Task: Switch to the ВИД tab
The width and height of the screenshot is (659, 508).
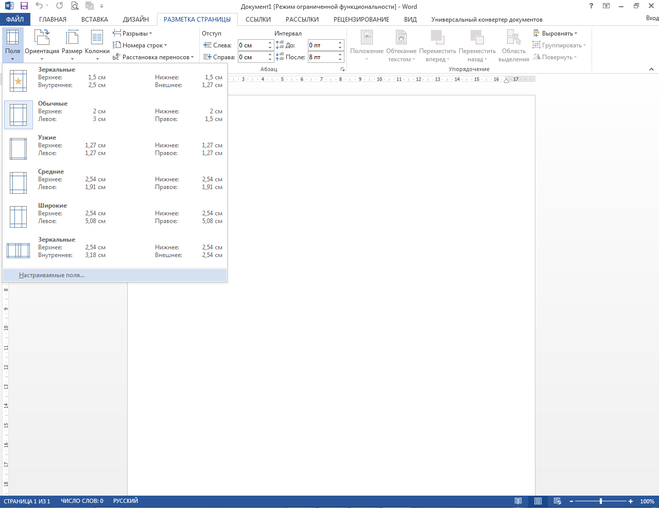Action: coord(410,19)
